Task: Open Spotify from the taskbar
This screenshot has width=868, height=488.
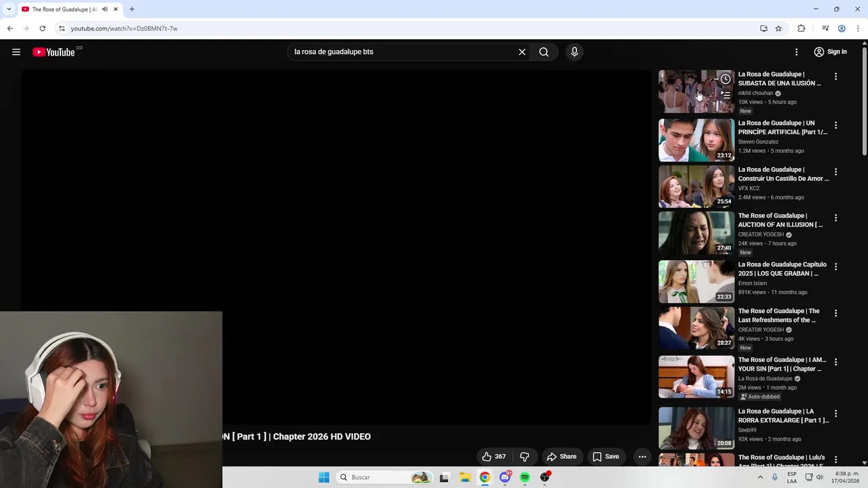Action: (x=525, y=477)
